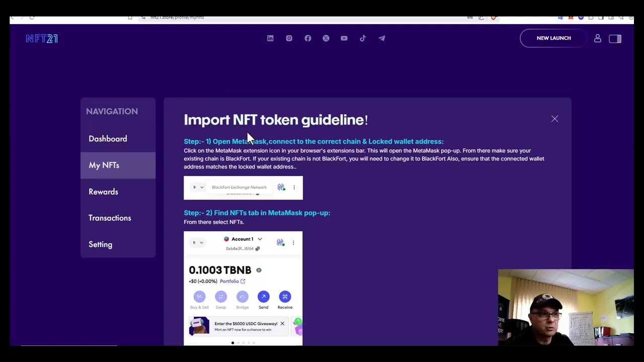Image resolution: width=644 pixels, height=362 pixels.
Task: Click the NFT21 logo
Action: [42, 39]
